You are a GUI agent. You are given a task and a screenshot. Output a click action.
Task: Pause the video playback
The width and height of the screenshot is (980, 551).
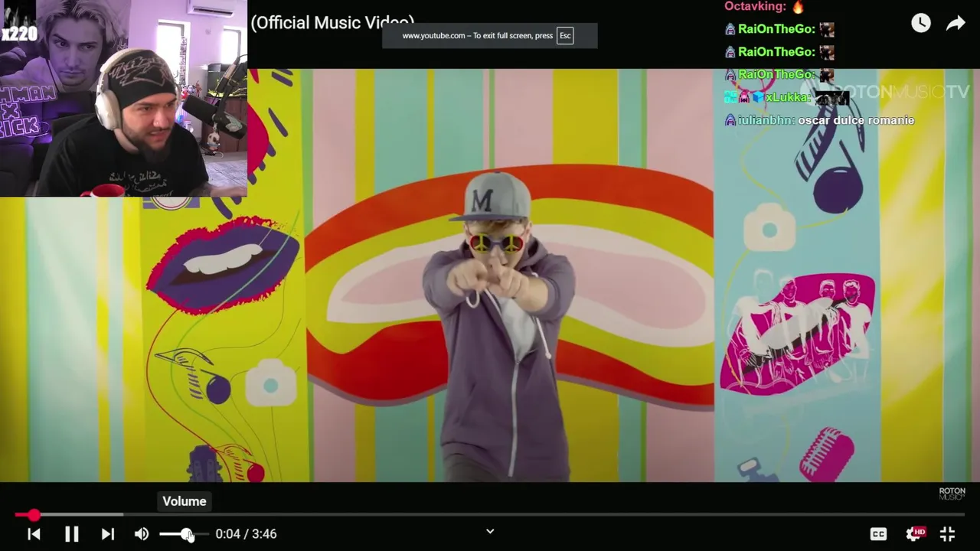(x=71, y=534)
